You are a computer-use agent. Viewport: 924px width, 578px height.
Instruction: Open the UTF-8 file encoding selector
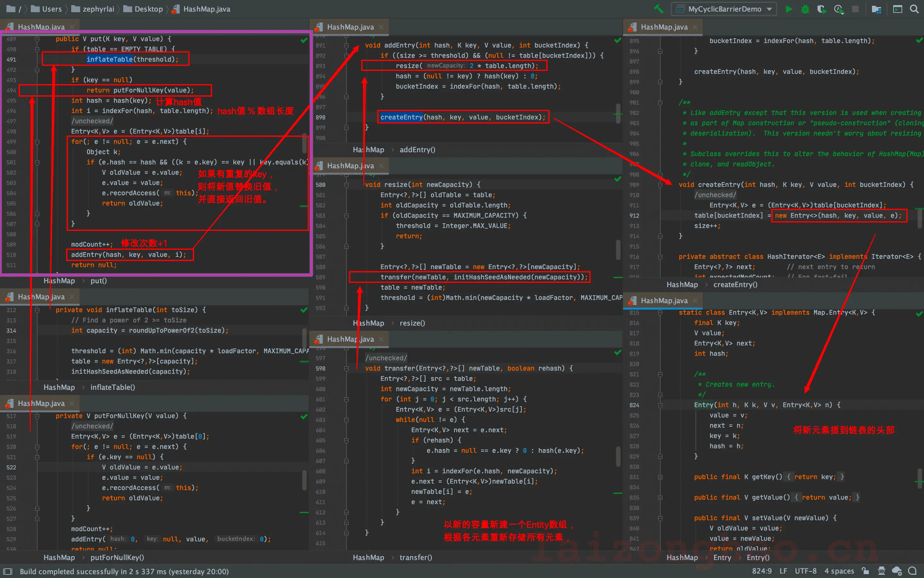[806, 571]
